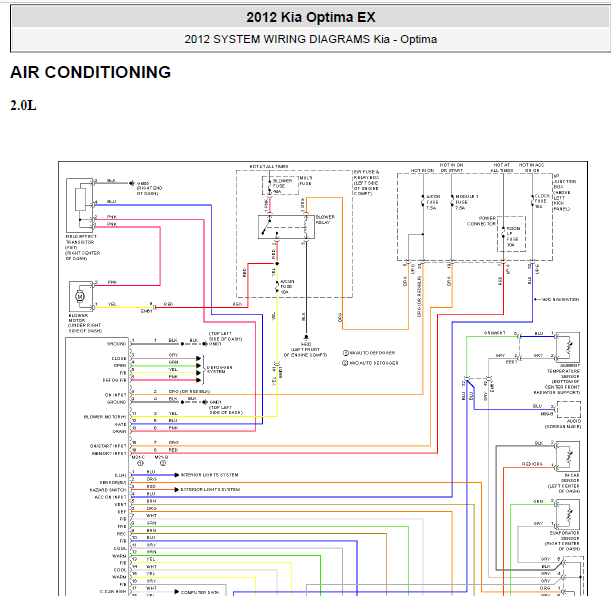Click the '2.0L' engine subheading
This screenshot has height=596, width=611.
(23, 105)
